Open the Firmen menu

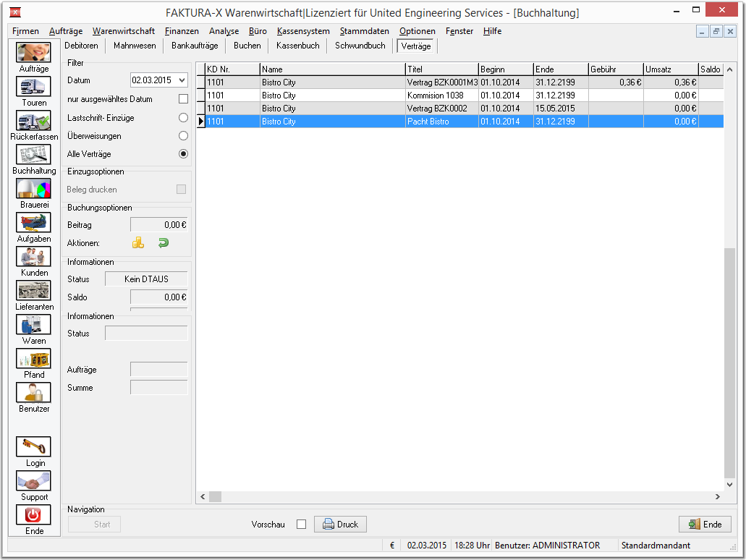(26, 31)
